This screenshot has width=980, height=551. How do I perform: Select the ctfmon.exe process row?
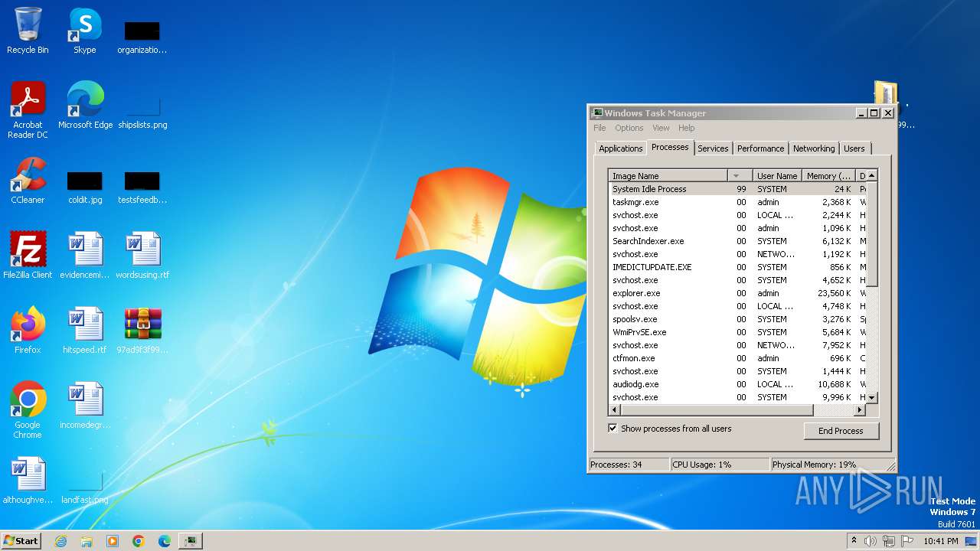click(x=737, y=358)
